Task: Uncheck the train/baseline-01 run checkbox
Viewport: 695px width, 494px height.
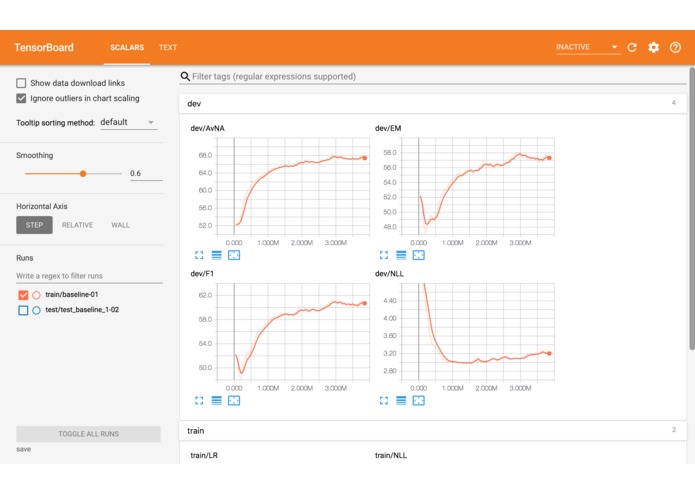Action: pyautogui.click(x=23, y=295)
